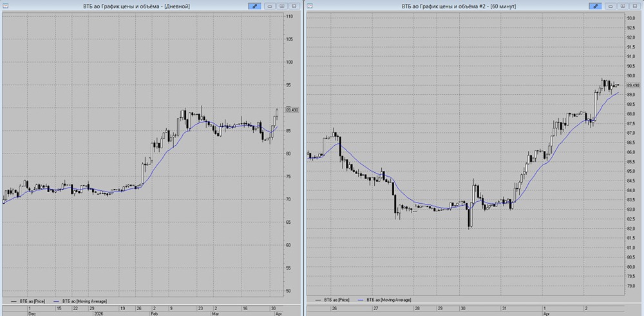Click date 31 on 60-minute time axis

[504, 308]
